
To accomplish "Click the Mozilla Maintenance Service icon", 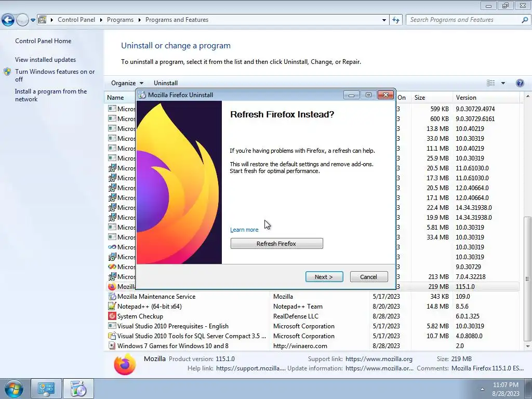I will (x=112, y=296).
